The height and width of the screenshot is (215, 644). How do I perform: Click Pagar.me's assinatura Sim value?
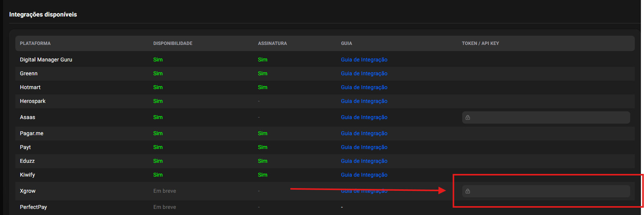[x=263, y=133]
